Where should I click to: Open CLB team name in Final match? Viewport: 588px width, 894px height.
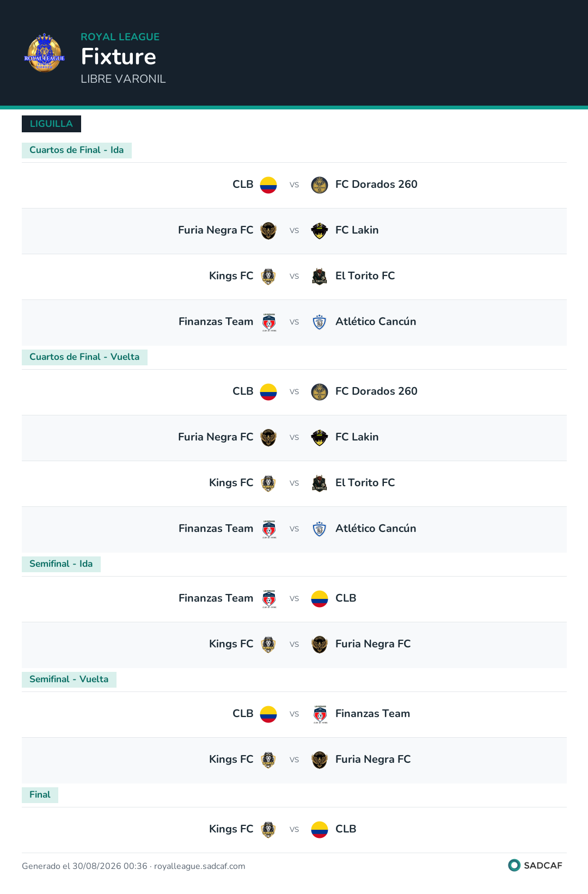point(346,829)
